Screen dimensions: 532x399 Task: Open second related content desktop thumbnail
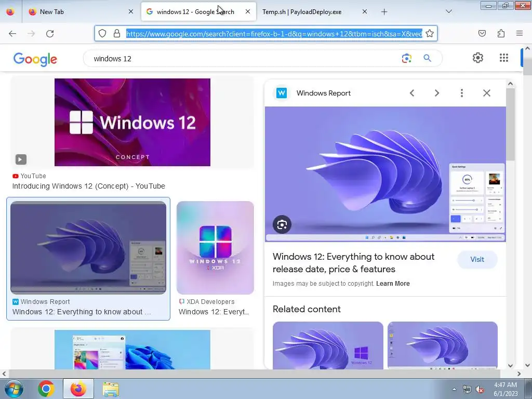point(443,345)
